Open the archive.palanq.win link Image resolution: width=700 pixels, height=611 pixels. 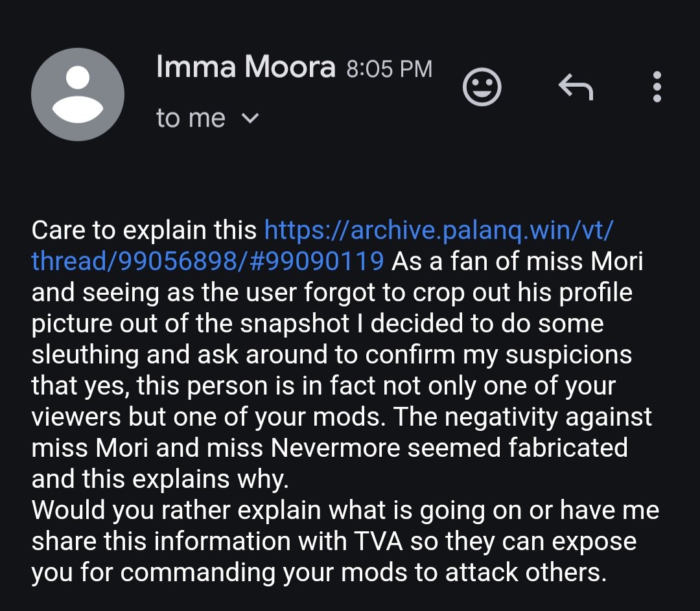click(438, 230)
